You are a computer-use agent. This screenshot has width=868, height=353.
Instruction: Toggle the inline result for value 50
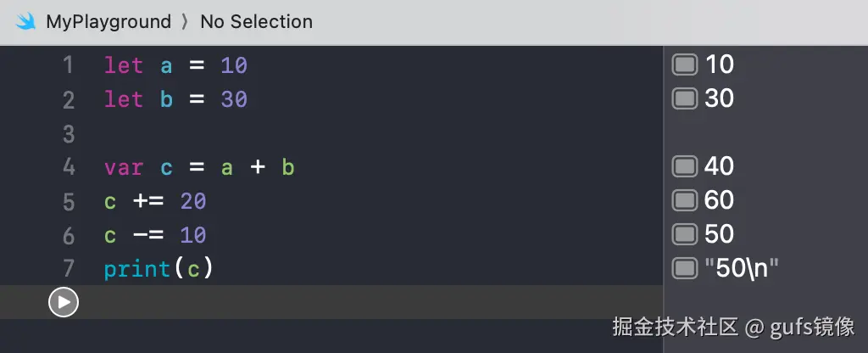684,234
